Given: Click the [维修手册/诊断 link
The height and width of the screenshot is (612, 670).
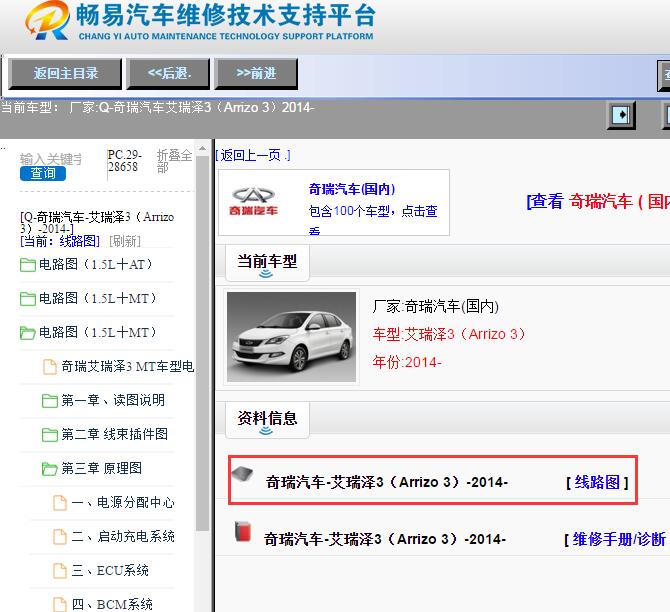Looking at the screenshot, I should 615,539.
